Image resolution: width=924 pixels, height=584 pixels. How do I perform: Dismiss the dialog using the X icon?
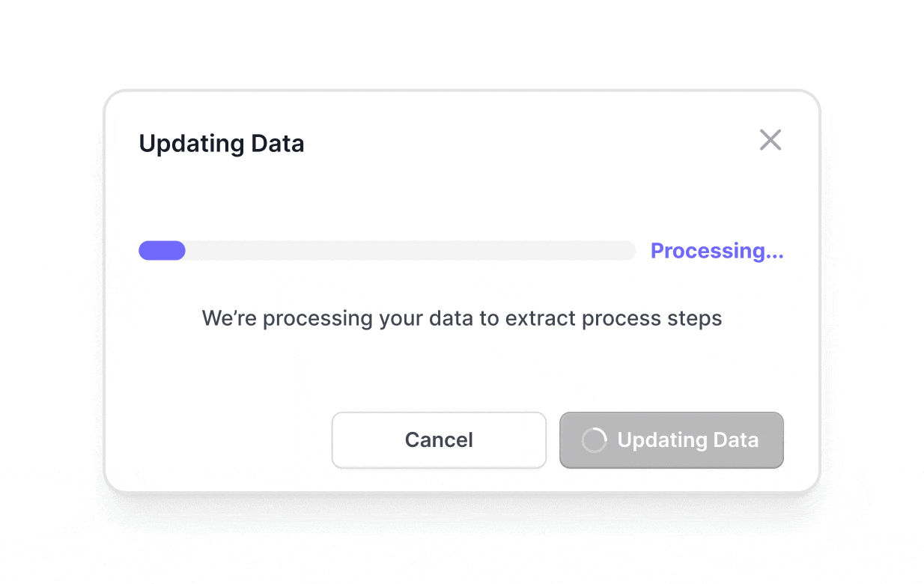point(770,140)
